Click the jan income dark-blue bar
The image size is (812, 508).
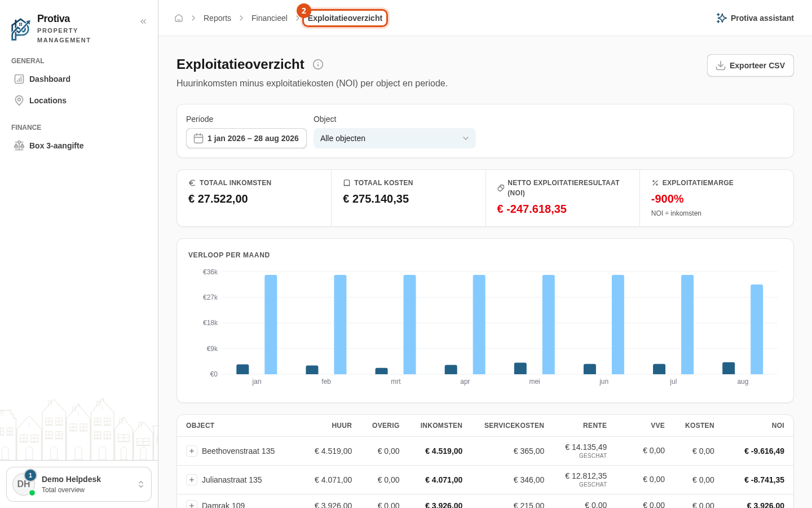point(242,369)
